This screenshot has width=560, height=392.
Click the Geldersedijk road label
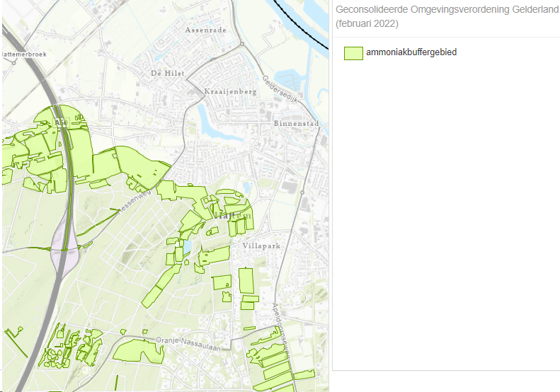coord(276,91)
